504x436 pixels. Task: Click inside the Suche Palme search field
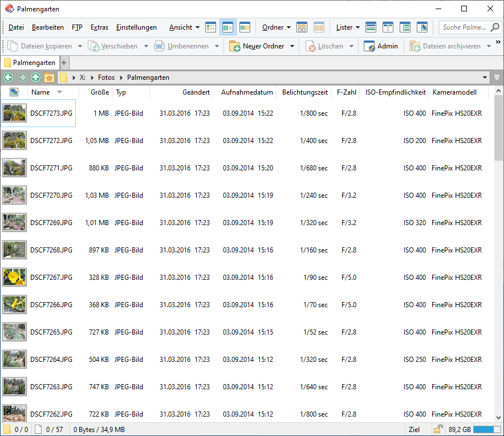pos(464,27)
